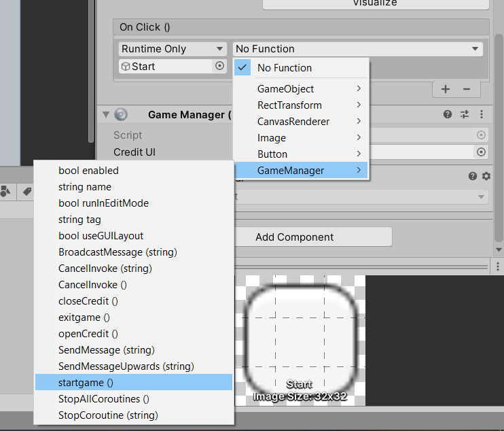Click the tag label icon in left panel
This screenshot has width=504, height=431.
[x=27, y=192]
